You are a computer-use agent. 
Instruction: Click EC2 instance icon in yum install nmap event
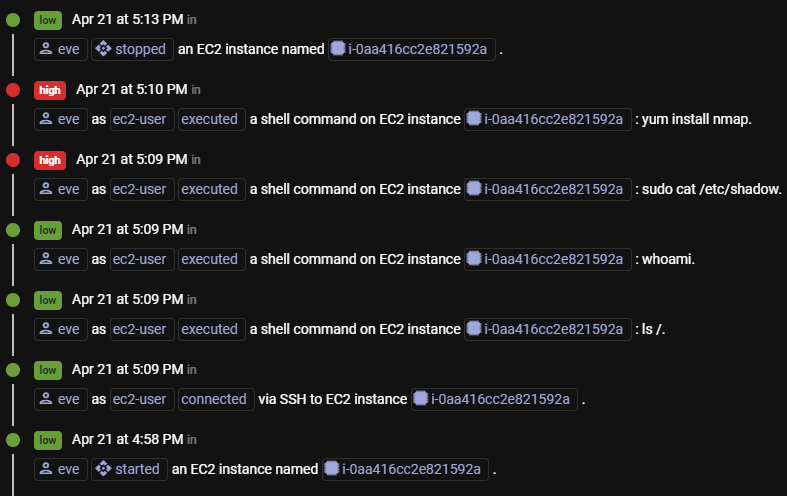(474, 119)
